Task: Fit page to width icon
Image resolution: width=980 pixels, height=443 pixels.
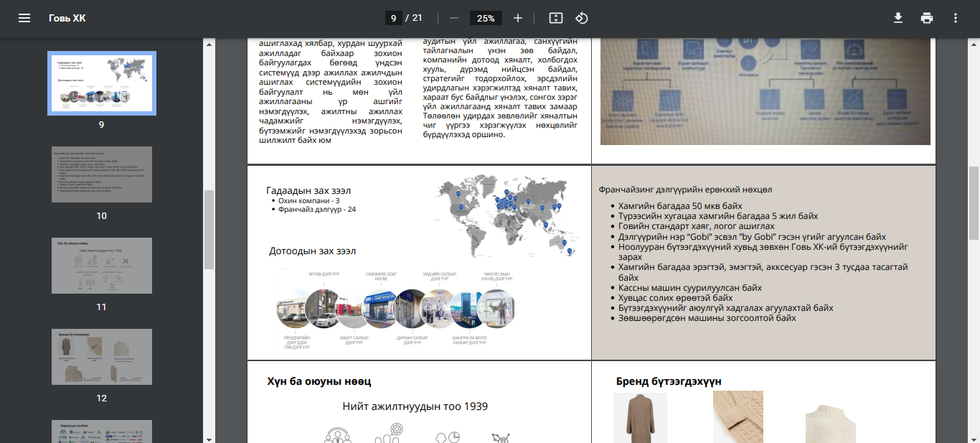Action: click(556, 18)
